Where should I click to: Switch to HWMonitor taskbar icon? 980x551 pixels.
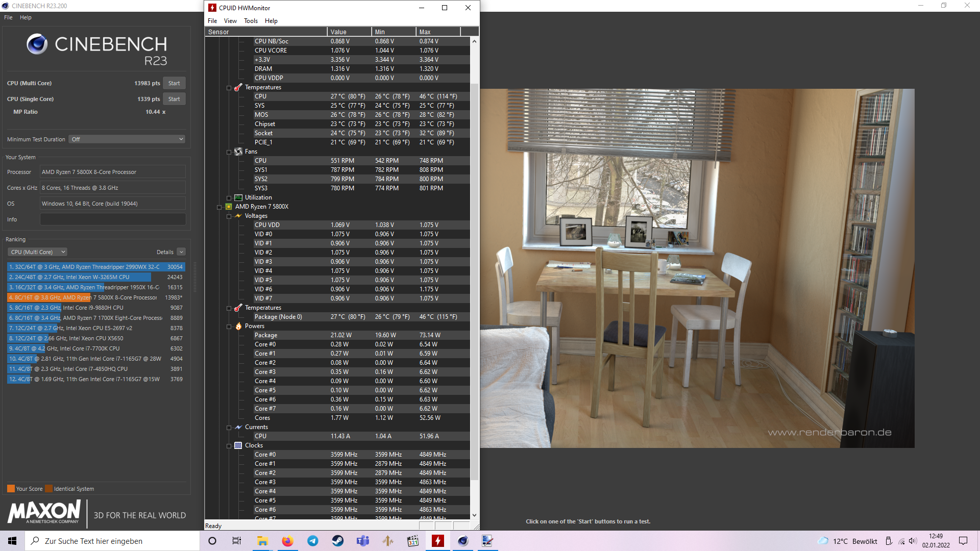[438, 541]
